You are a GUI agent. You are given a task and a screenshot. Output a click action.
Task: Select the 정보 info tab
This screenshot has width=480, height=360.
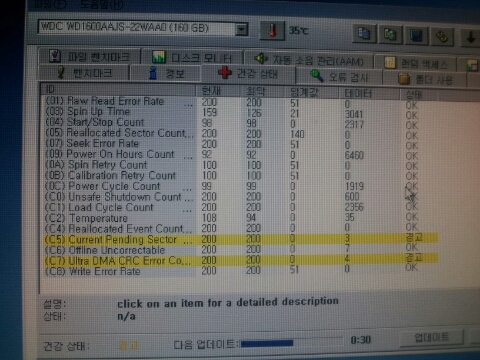[x=166, y=73]
